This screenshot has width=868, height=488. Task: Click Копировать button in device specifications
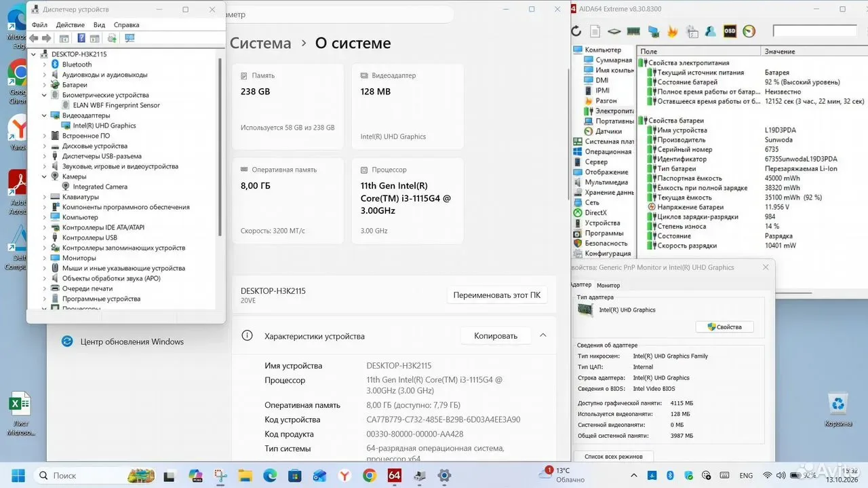click(x=496, y=335)
